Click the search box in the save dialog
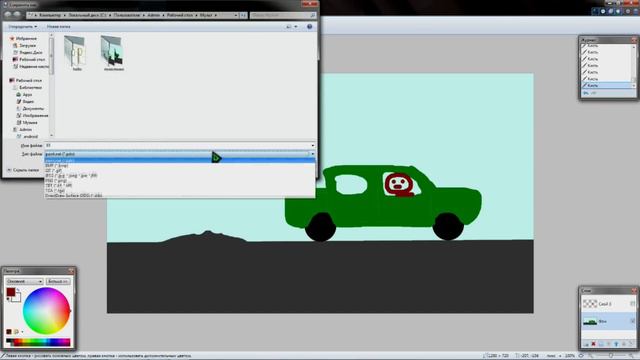640x360 pixels. click(x=283, y=15)
